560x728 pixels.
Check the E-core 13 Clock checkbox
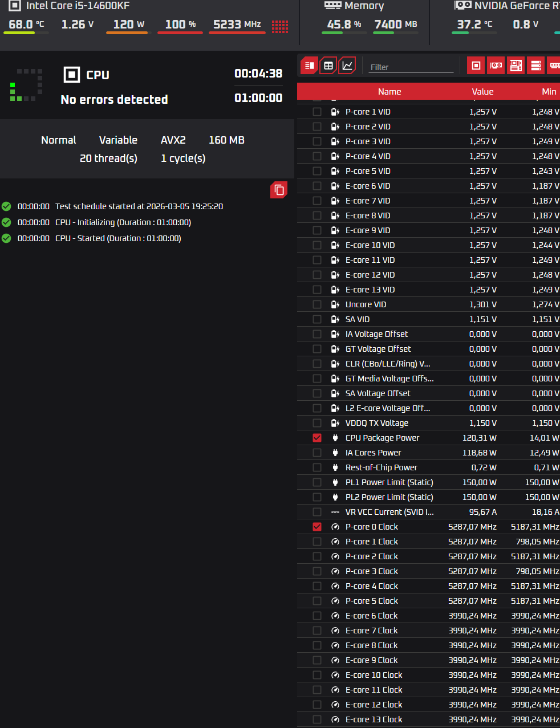point(317,719)
